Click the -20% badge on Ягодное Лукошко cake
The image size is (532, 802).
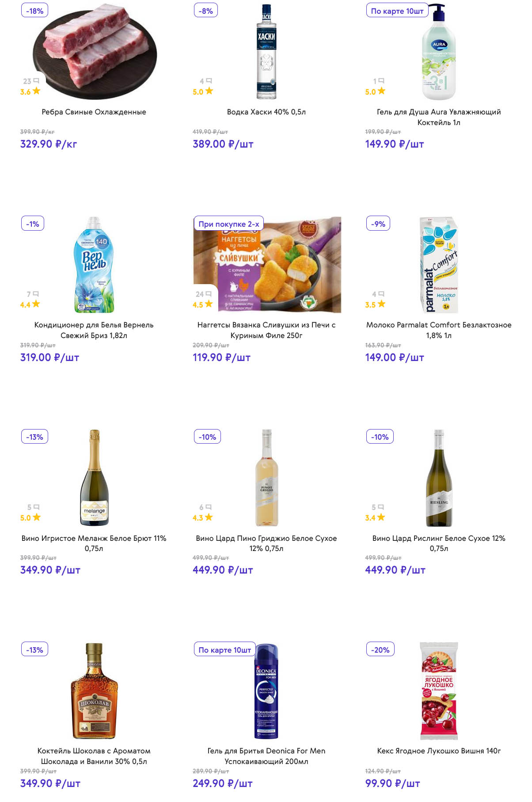tap(380, 650)
